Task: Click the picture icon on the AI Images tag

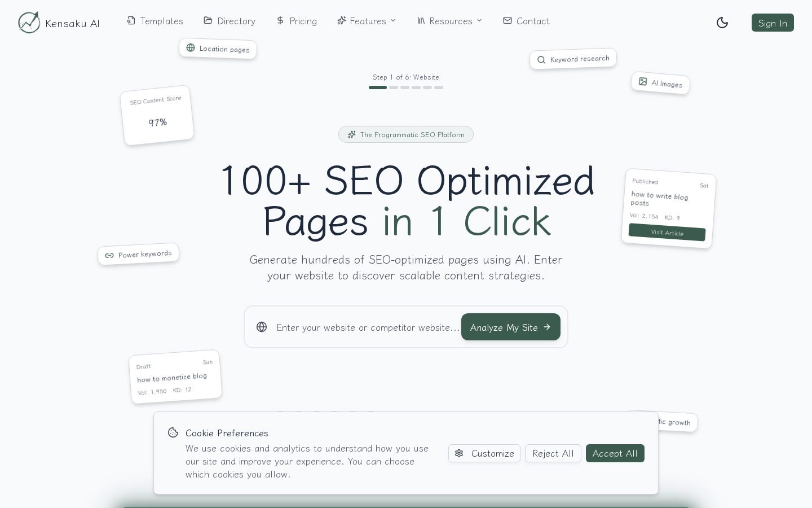Action: 643,81
